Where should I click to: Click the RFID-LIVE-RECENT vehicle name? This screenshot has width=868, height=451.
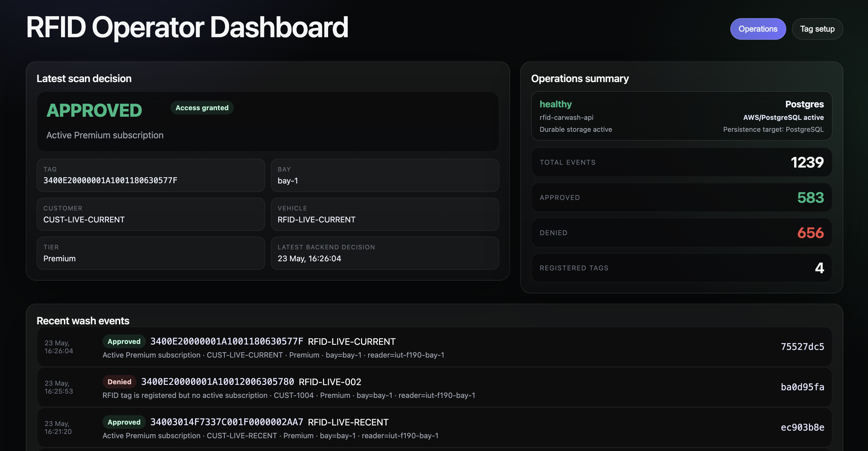coord(348,422)
